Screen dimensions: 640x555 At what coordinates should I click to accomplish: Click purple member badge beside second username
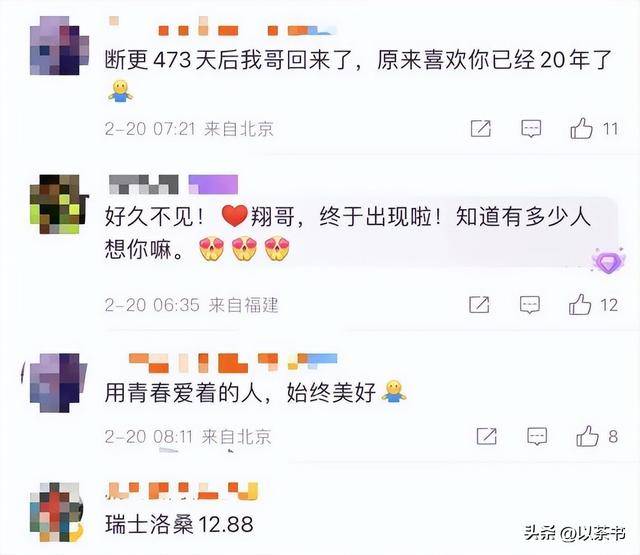click(213, 184)
